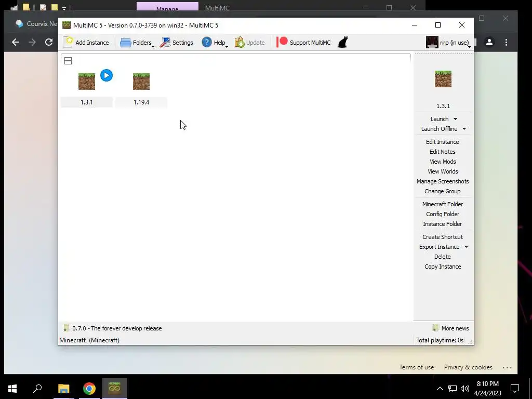Open File Explorer from taskbar

(x=63, y=389)
